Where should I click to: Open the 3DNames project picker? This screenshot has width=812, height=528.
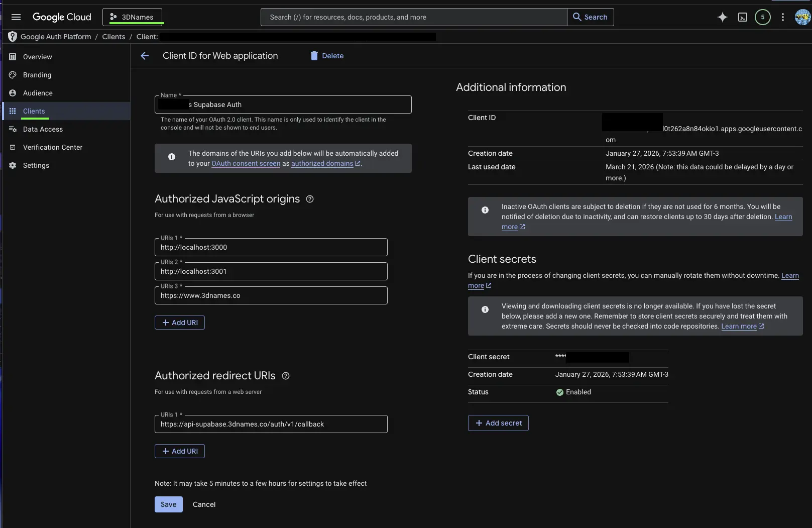tap(133, 17)
